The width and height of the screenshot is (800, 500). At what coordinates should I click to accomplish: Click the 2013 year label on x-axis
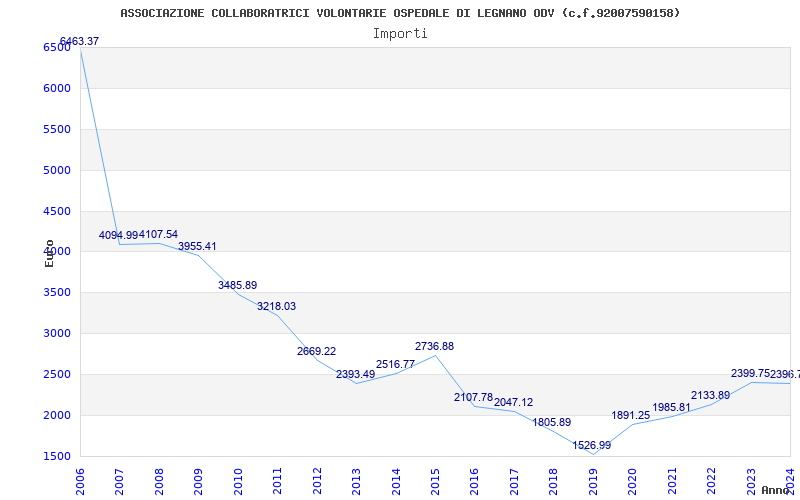pyautogui.click(x=356, y=481)
